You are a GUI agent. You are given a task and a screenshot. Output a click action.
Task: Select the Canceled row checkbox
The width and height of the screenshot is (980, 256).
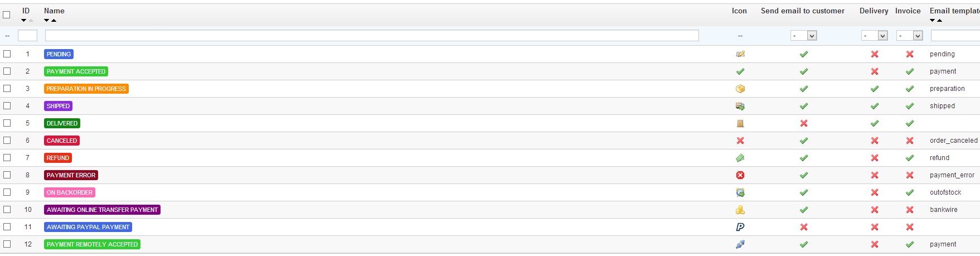coord(7,140)
